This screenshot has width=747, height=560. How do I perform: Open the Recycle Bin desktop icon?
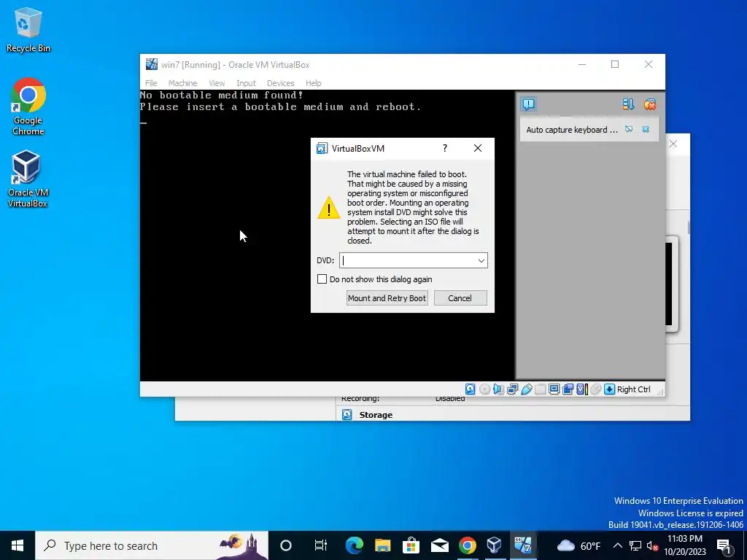(28, 29)
